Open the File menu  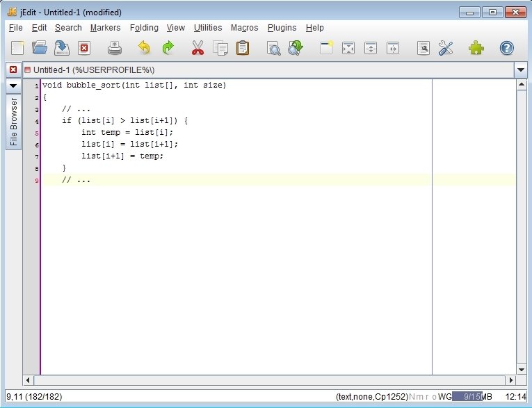coord(15,28)
